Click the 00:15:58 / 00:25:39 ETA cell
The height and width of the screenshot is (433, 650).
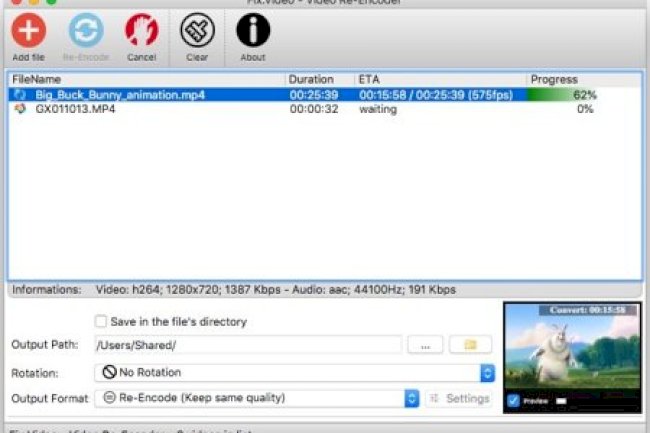[436, 95]
